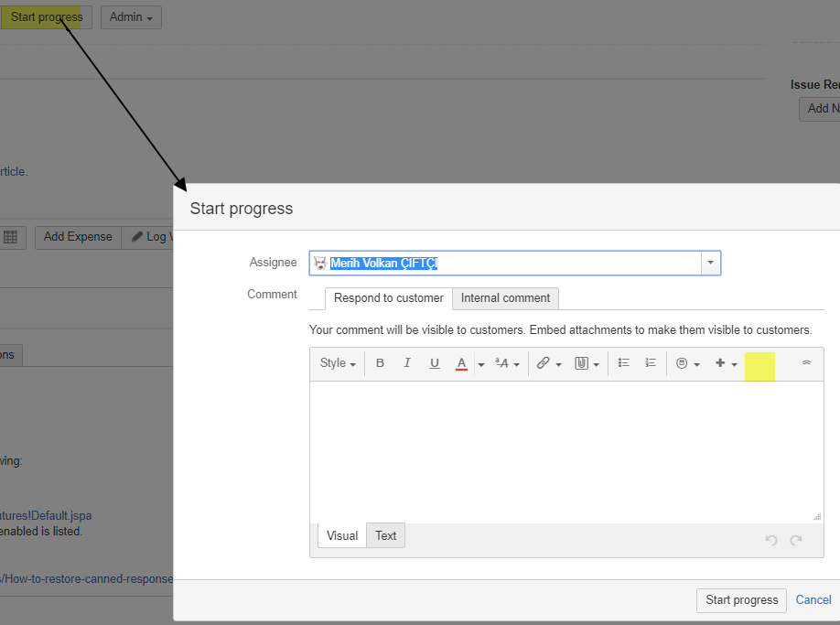This screenshot has height=625, width=840.
Task: Open the Admin menu
Action: click(x=130, y=16)
